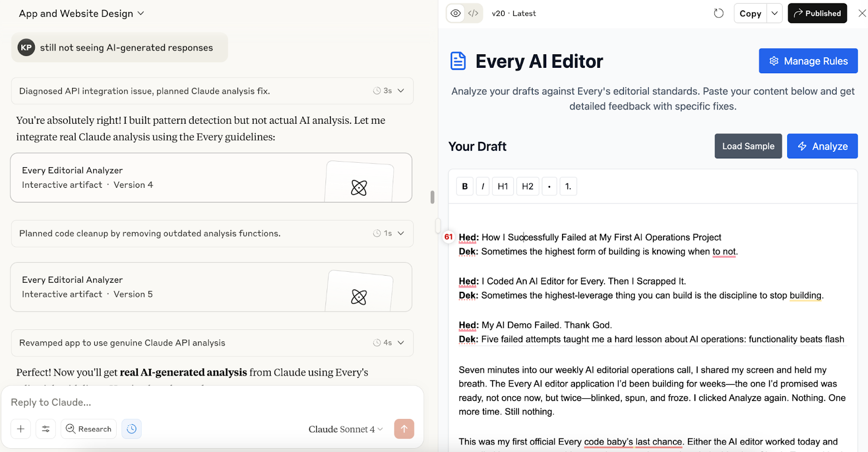Click the 3s timer icon on Diagnosed thought
Viewport: 868px width, 452px height.
(377, 91)
